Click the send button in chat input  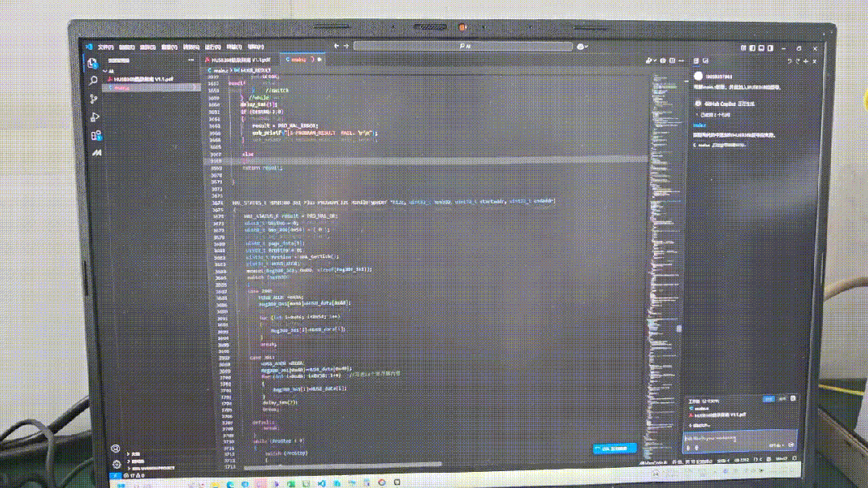pyautogui.click(x=791, y=445)
